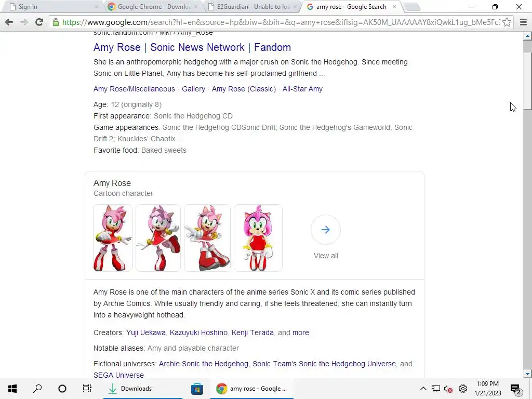This screenshot has width=532, height=399.
Task: Show hidden system tray icons
Action: click(423, 389)
